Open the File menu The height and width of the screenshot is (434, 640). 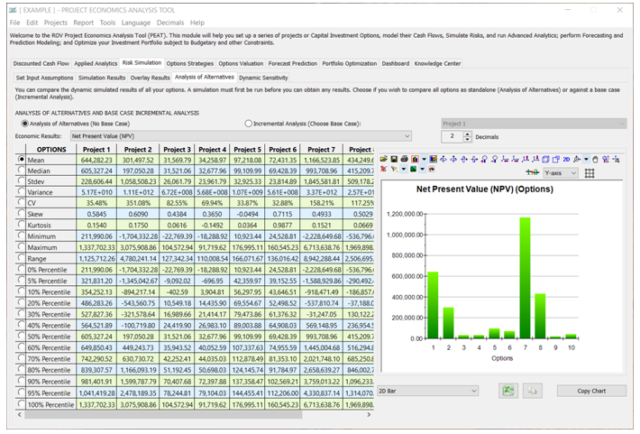pos(15,22)
